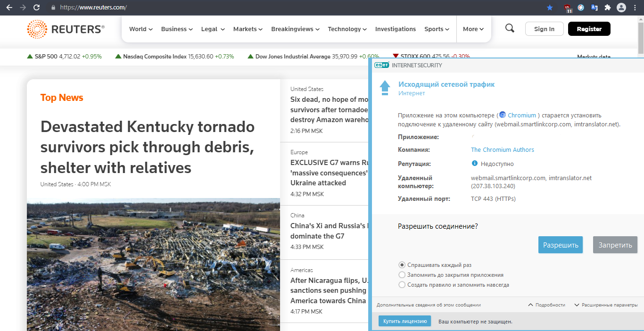This screenshot has height=331, width=644.
Task: Click the 'Europe' category label
Action: [x=299, y=152]
